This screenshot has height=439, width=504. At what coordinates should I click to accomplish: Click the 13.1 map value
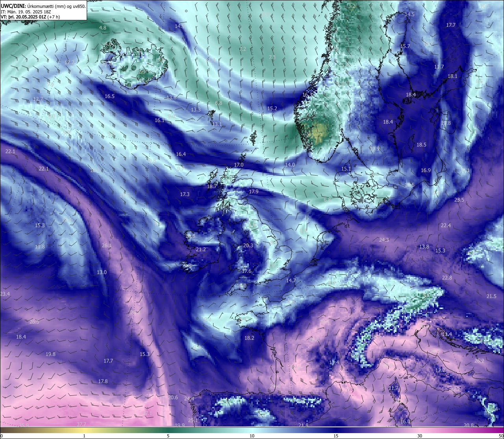(217, 124)
